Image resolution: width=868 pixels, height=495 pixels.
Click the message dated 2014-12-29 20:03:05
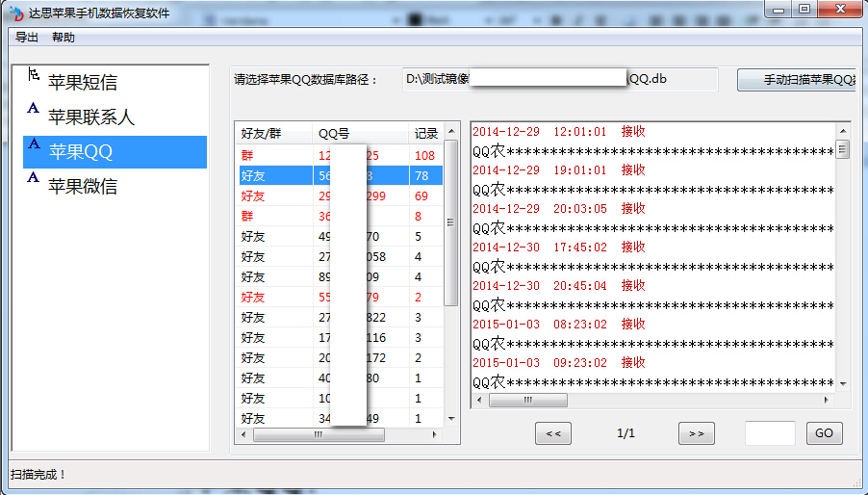pyautogui.click(x=559, y=209)
